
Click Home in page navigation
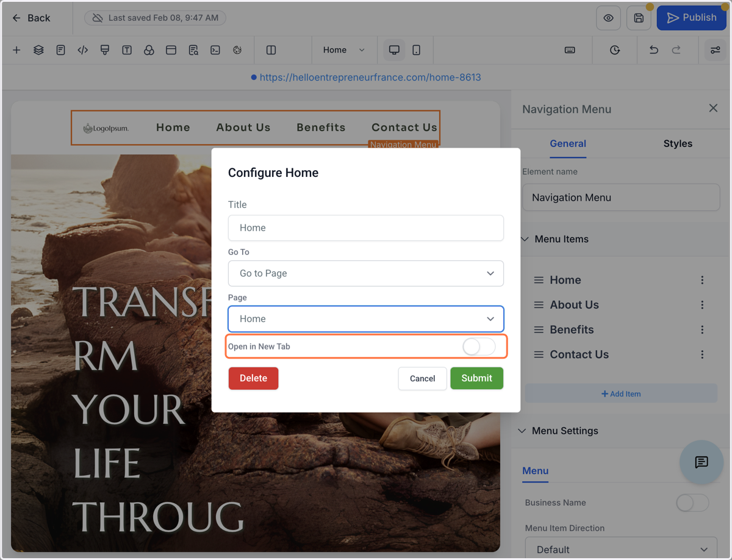tap(173, 127)
